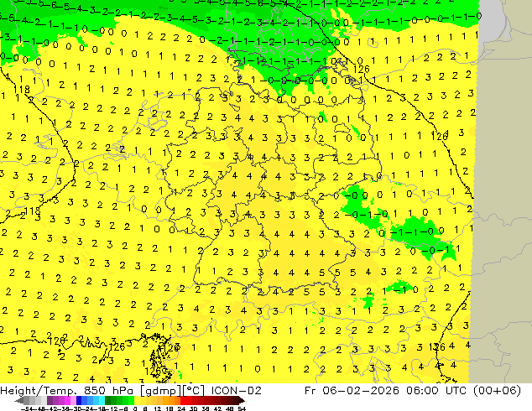This screenshot has height=411, width=532.
Task: Click the 'Fr 06-02-2026' date text
Action: pyautogui.click(x=352, y=391)
